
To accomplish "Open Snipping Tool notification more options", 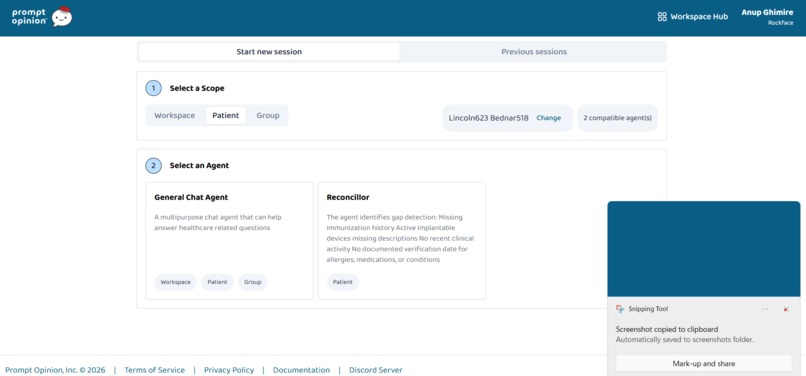I will [x=765, y=309].
